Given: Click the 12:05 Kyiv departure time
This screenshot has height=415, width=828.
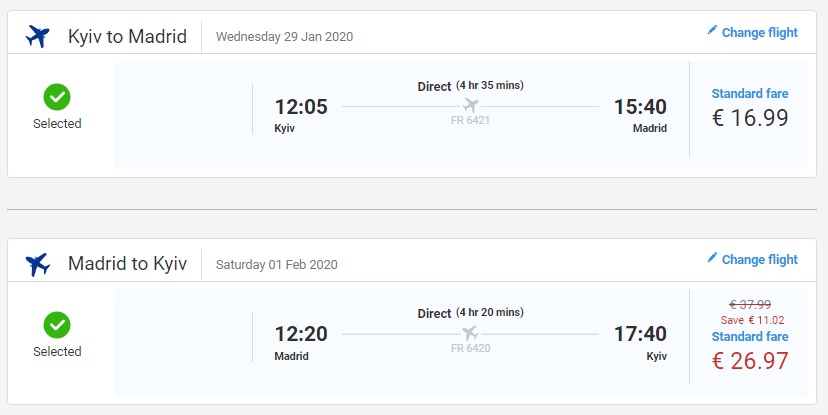Looking at the screenshot, I should [x=301, y=106].
